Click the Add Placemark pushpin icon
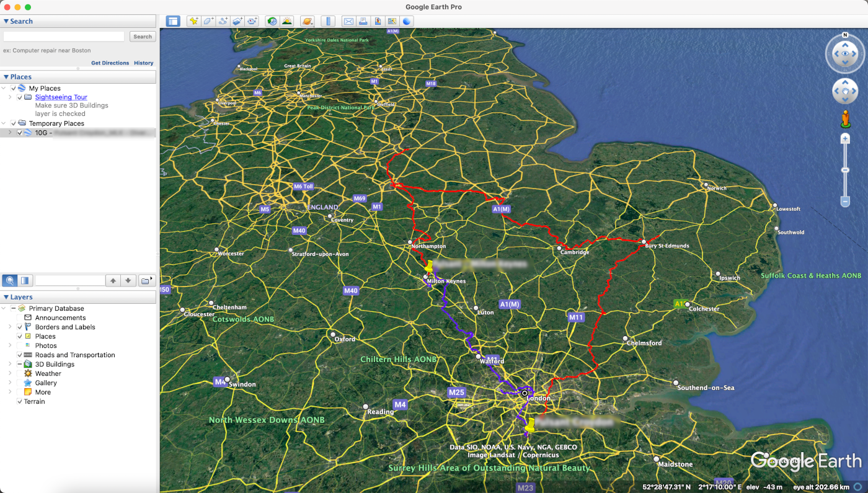 (x=193, y=21)
